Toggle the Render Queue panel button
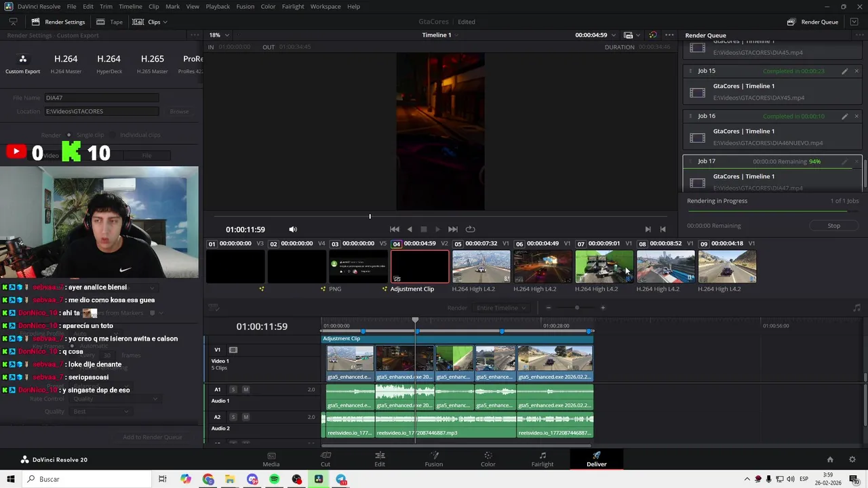The height and width of the screenshot is (488, 868). pyautogui.click(x=812, y=22)
